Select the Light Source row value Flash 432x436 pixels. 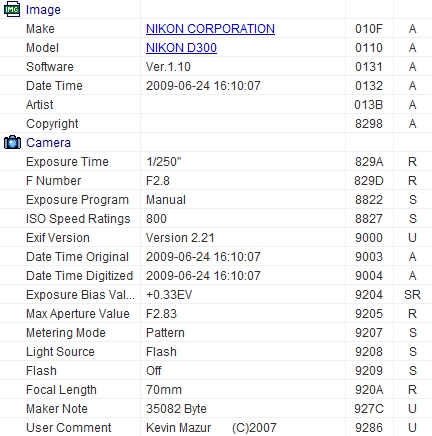pos(161,352)
